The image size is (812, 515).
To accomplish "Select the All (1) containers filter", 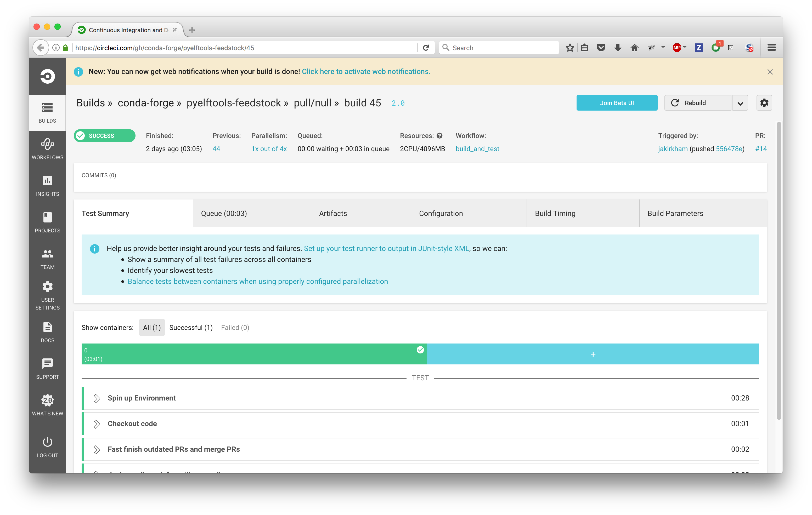I will (x=152, y=328).
